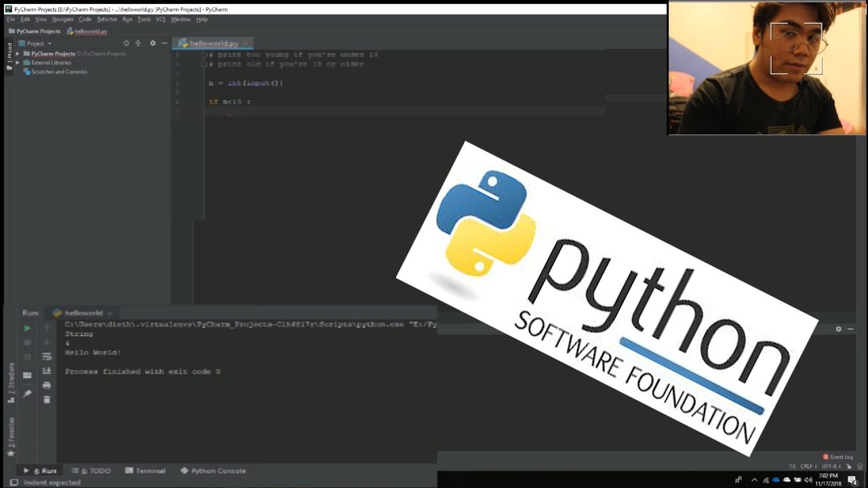Toggle the 2: Favorites side tool tab
The height and width of the screenshot is (488, 868).
(11, 436)
